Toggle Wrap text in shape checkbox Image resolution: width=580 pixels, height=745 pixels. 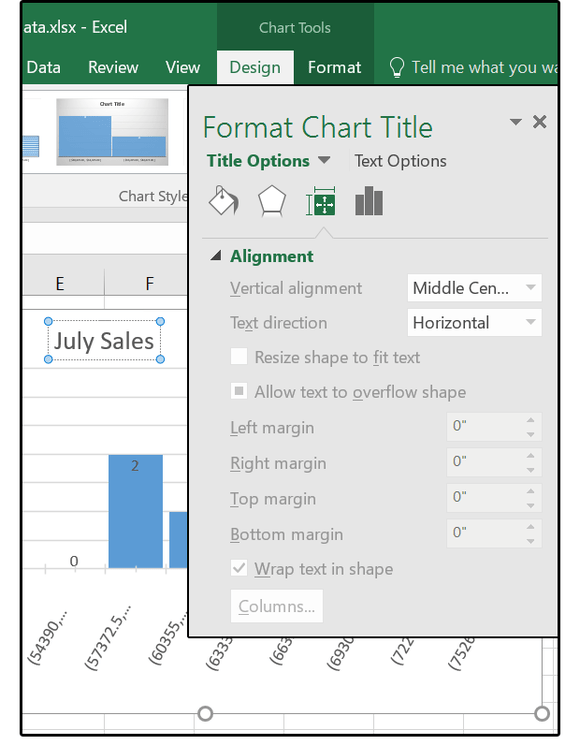[239, 568]
